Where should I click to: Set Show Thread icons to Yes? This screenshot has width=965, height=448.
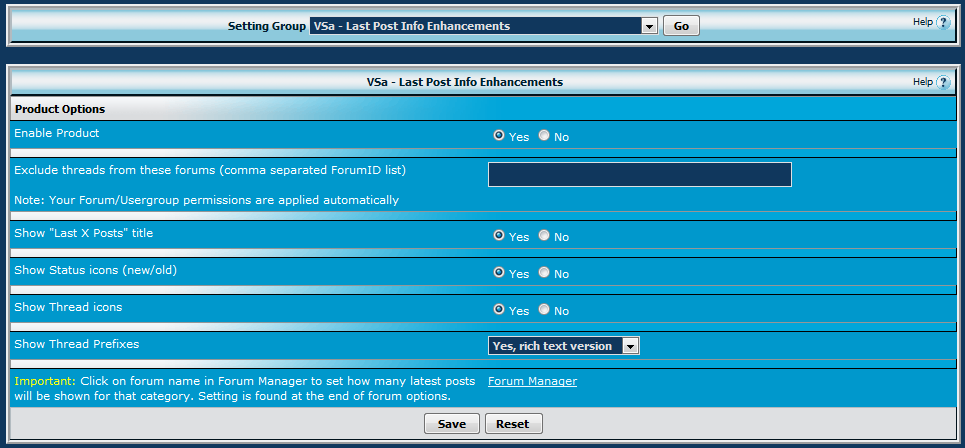tap(499, 310)
